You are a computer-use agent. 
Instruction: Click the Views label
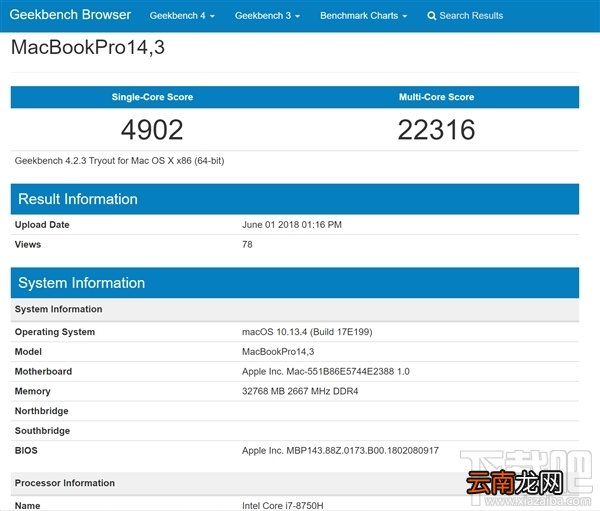28,245
